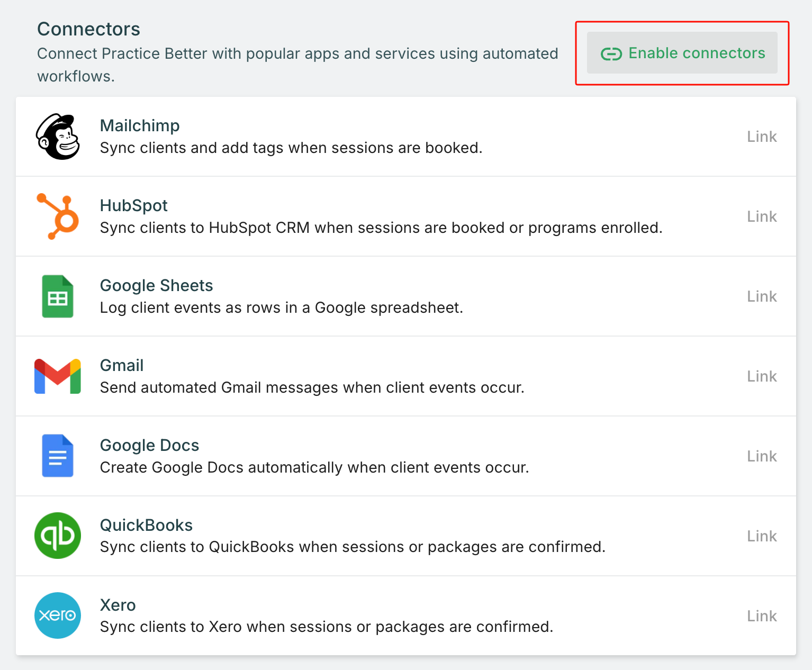Viewport: 812px width, 670px height.
Task: Click the Xero connector description text
Action: 326,627
